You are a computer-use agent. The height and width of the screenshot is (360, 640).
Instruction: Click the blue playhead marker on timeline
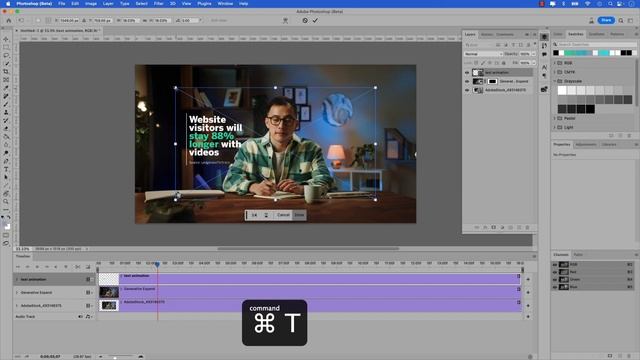click(157, 264)
